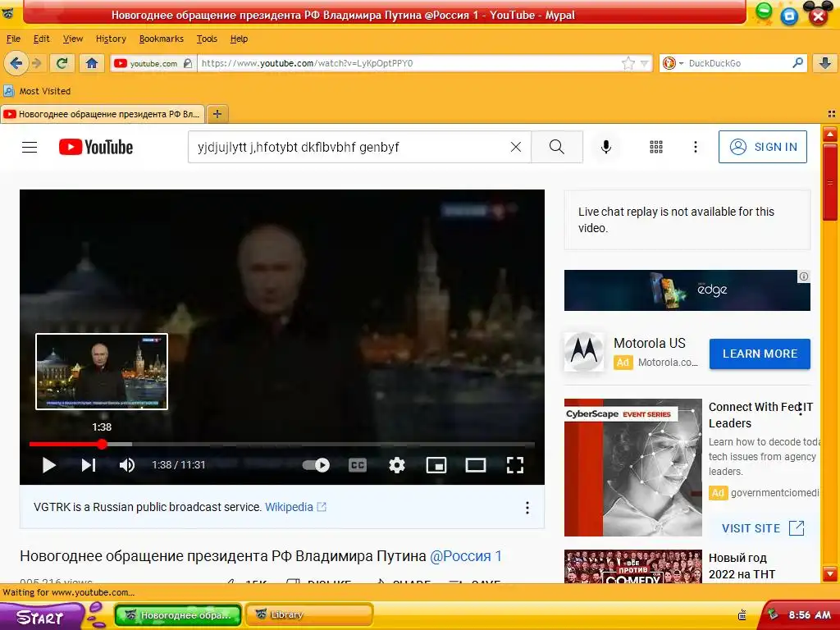Viewport: 840px width, 630px height.
Task: Seek along the video progress bar
Action: [x=282, y=444]
